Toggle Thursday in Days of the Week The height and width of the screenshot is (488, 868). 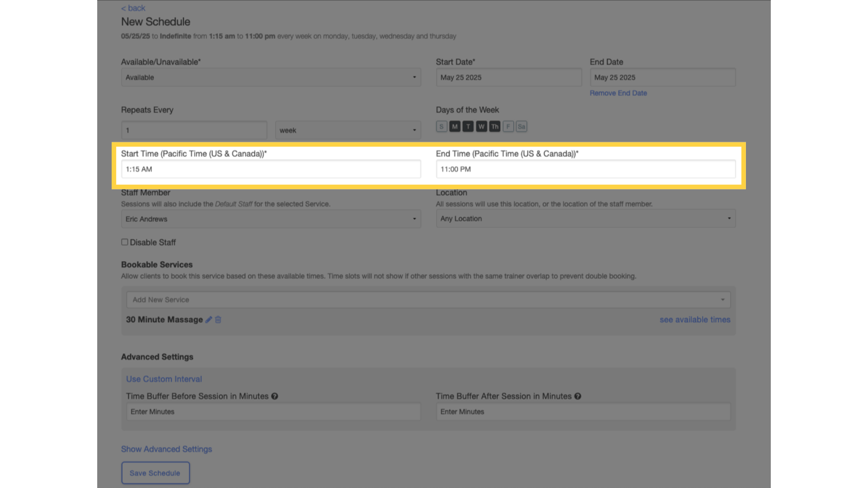click(x=495, y=126)
